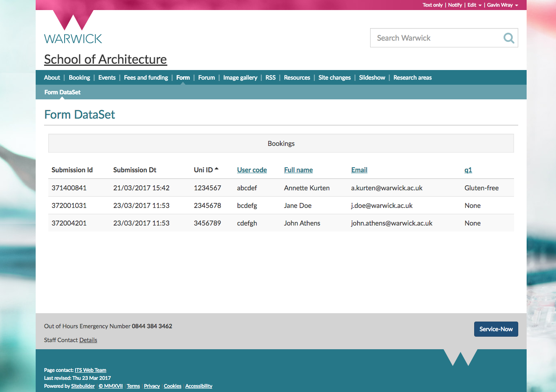Sort table by User code column
This screenshot has height=392, width=556.
(252, 170)
